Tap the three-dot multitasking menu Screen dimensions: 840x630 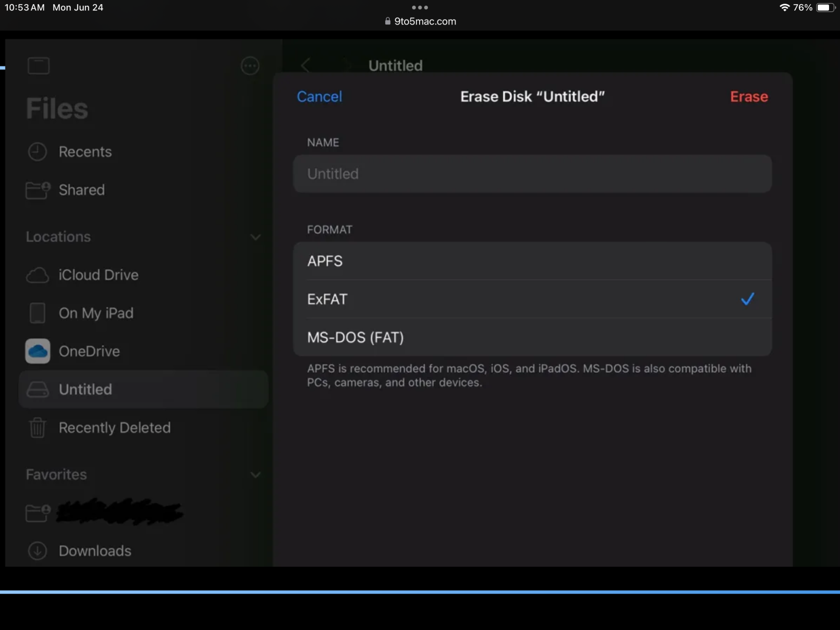420,8
